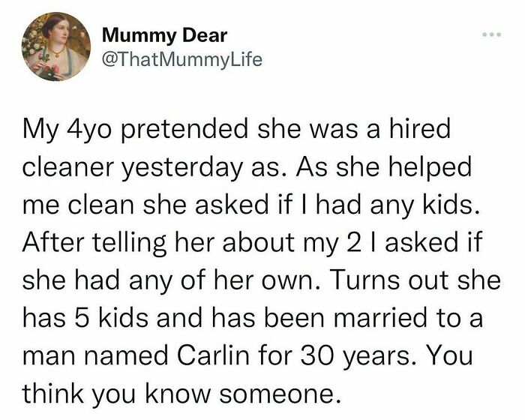Open the Mummy Dear profile picture
This screenshot has height=420, width=525.
coord(56,46)
